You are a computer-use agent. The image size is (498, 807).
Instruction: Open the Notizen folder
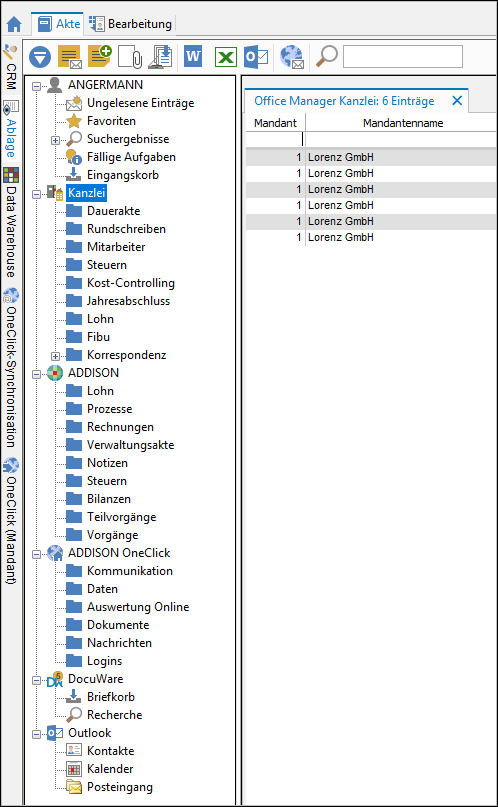[x=108, y=463]
